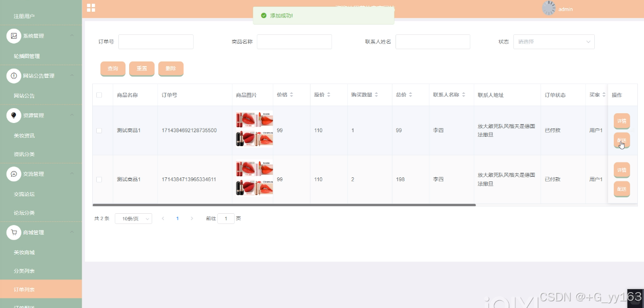Sort 总价 column using its sort arrows

tap(411, 95)
